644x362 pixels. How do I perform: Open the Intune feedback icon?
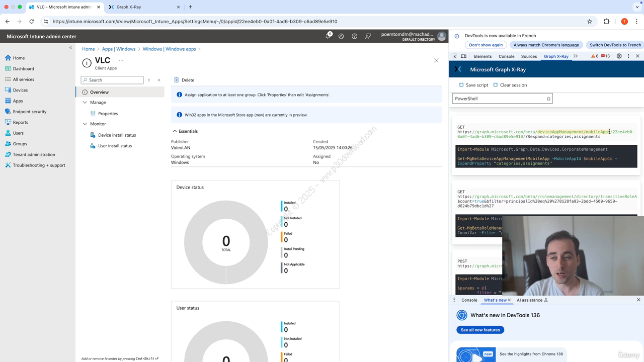368,36
